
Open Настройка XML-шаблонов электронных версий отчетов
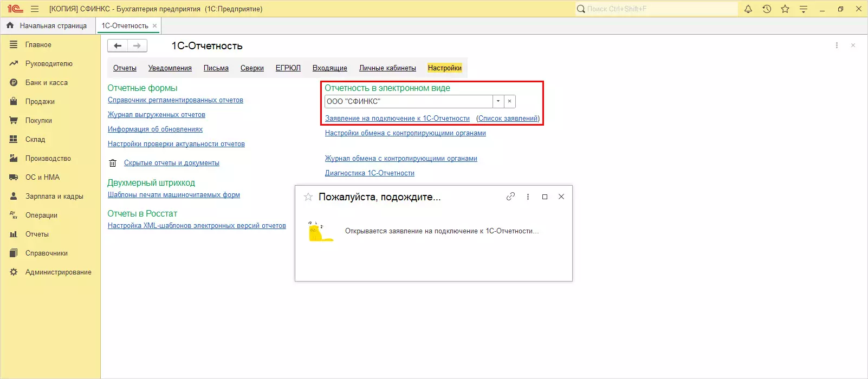tap(197, 226)
